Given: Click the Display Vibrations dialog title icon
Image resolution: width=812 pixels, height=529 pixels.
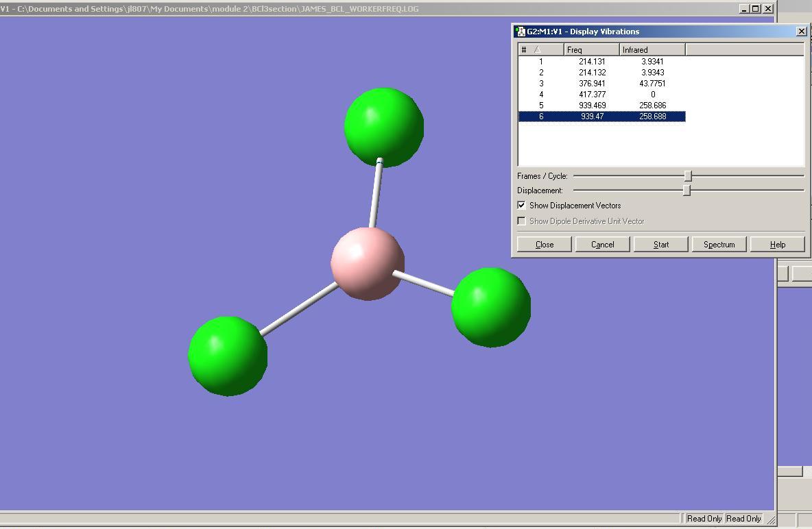Looking at the screenshot, I should pyautogui.click(x=520, y=32).
